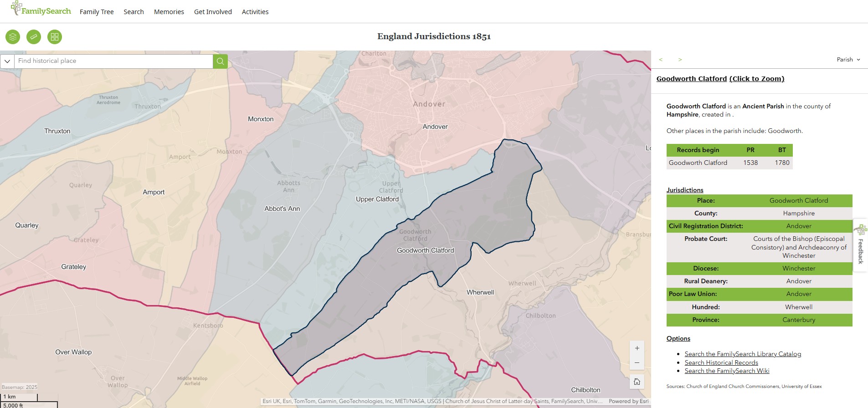Viewport: 868px width, 408px height.
Task: Go to the previous result arrow
Action: [x=661, y=60]
